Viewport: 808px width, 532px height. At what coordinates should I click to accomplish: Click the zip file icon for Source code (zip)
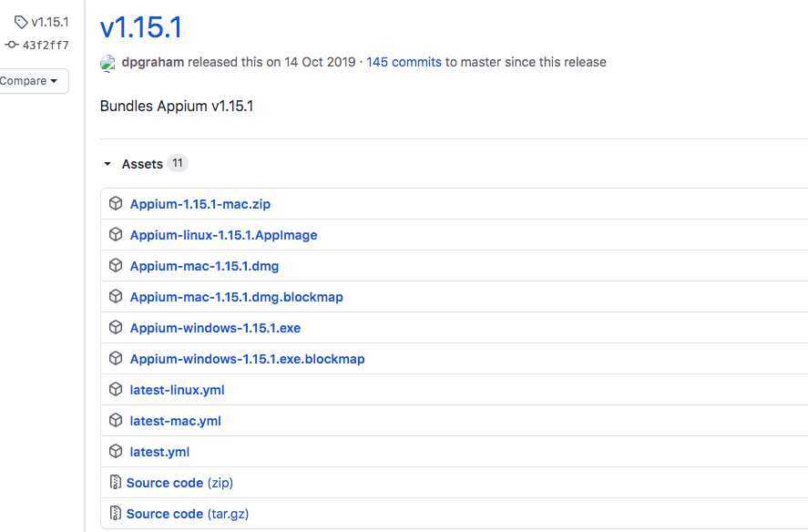click(116, 482)
